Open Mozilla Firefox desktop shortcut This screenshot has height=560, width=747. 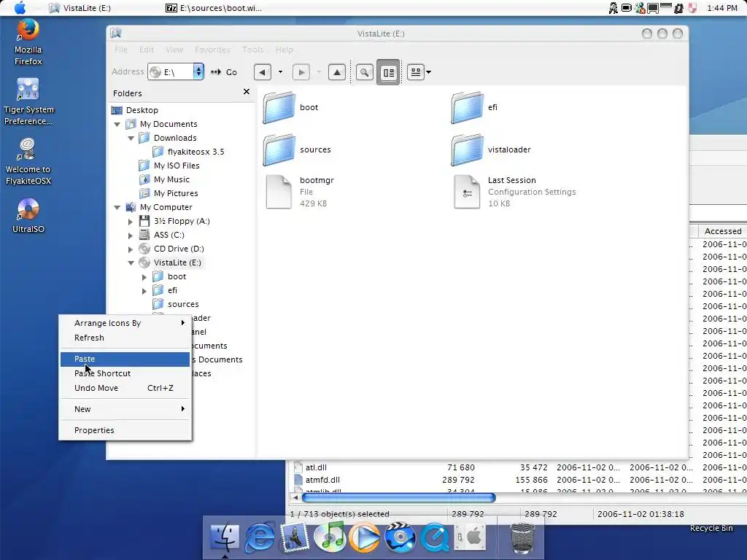[x=28, y=42]
